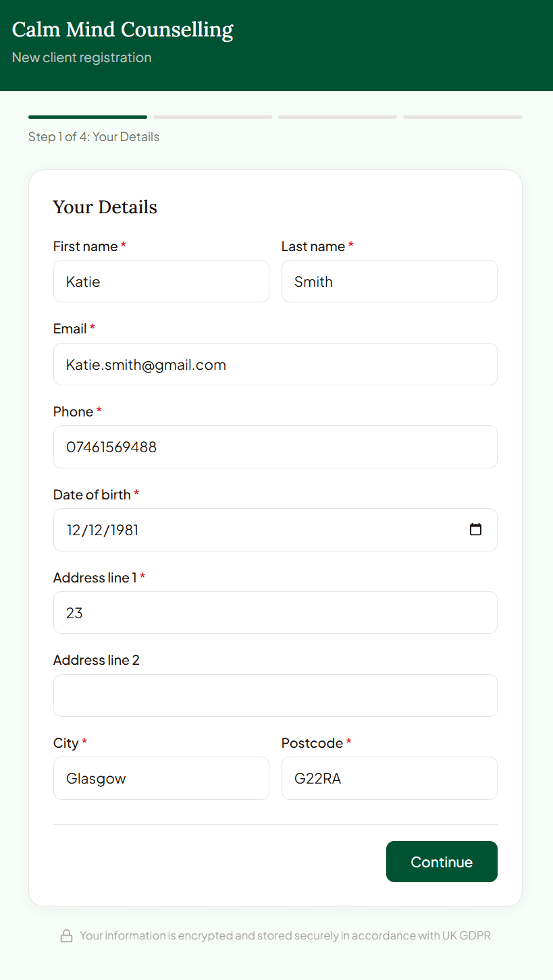
Task: Select the First name field showing Katie
Action: pyautogui.click(x=161, y=281)
